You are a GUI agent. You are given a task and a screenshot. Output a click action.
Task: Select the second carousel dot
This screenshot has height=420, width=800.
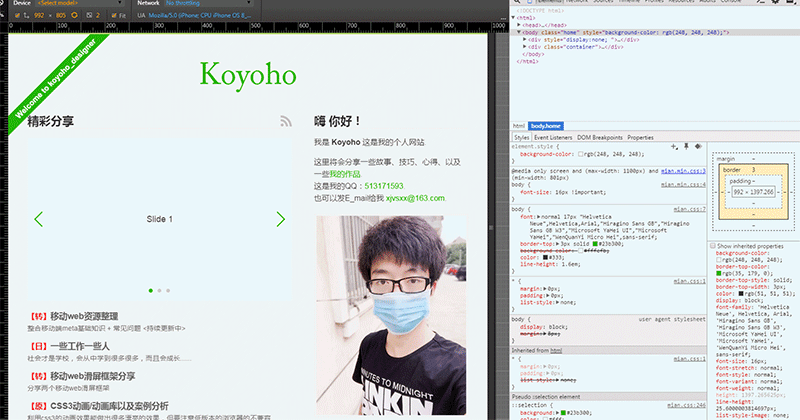click(x=159, y=290)
